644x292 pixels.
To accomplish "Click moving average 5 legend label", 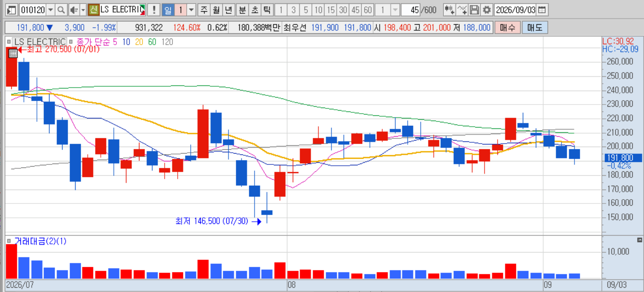I will (x=115, y=42).
